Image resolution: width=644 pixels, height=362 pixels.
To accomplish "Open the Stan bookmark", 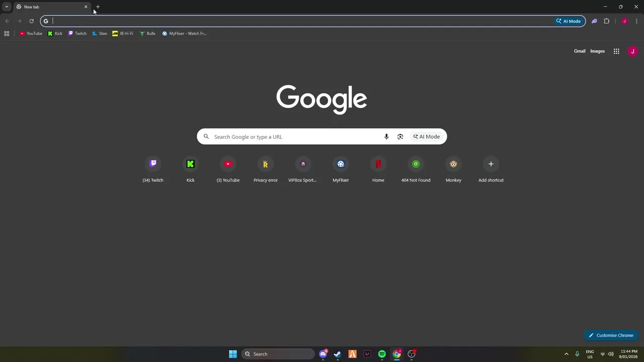I will point(100,34).
